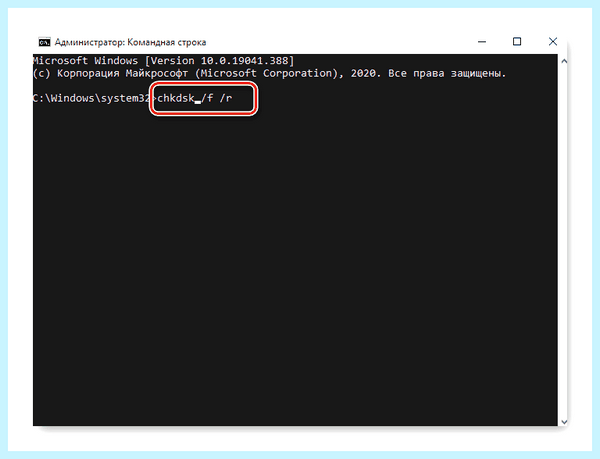The image size is (600, 459).
Task: Click the scrollbar up arrow
Action: pos(564,61)
